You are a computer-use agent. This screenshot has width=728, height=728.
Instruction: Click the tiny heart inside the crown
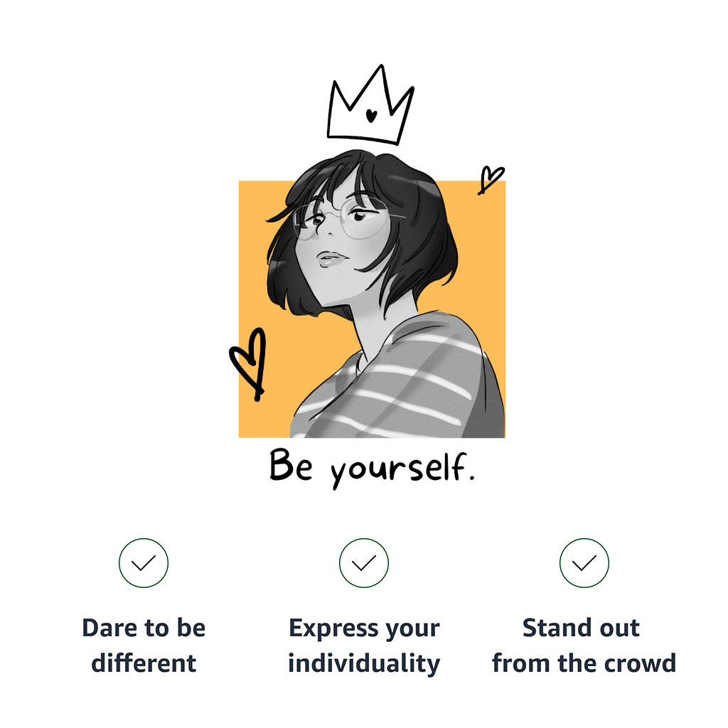(370, 114)
